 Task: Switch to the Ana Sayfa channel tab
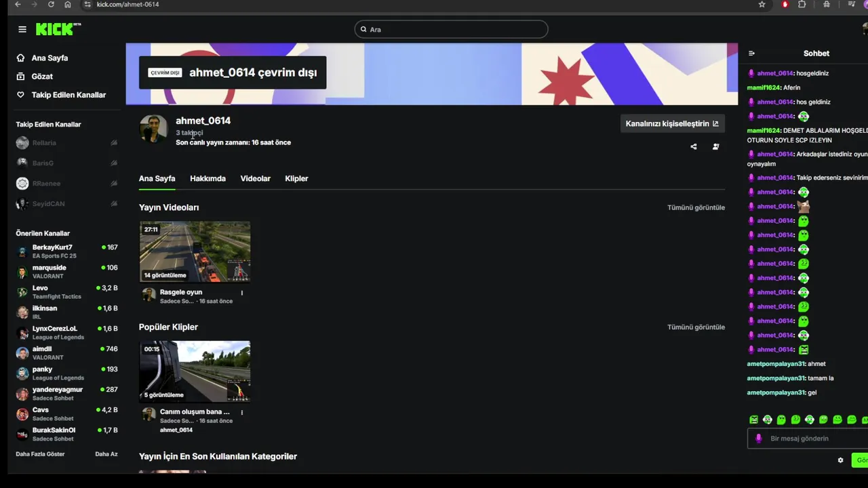(157, 179)
